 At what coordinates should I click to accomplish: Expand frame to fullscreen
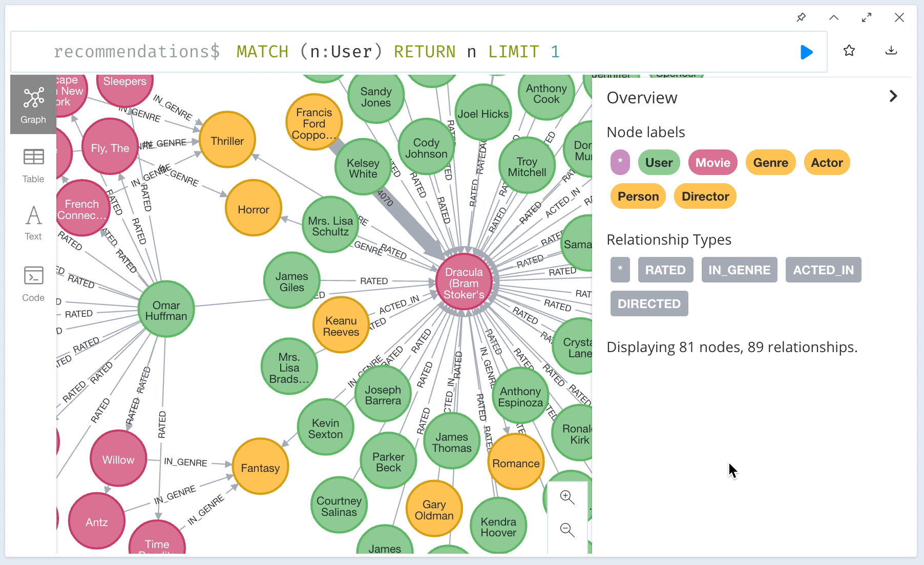(x=867, y=17)
